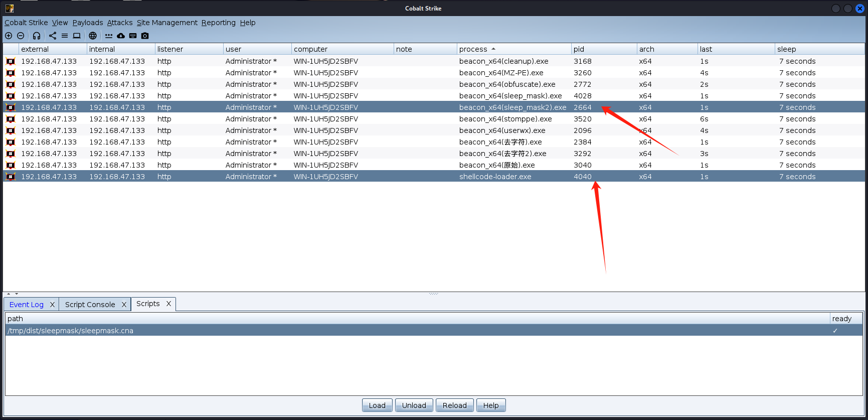Close the Event Log tab
868x420 pixels.
[x=52, y=305]
